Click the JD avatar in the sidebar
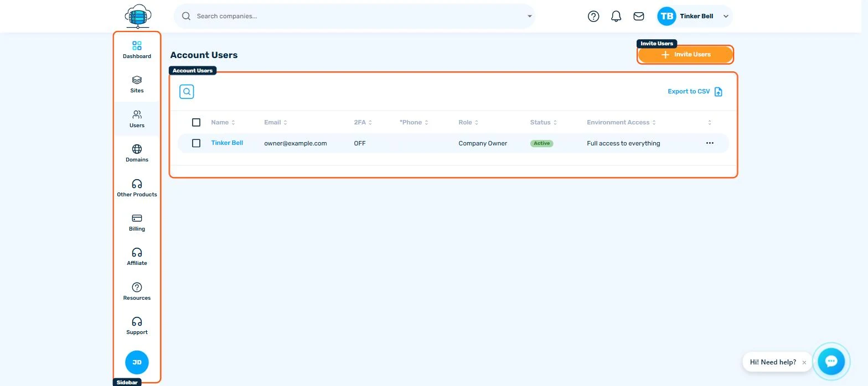The height and width of the screenshot is (386, 868). pos(137,362)
